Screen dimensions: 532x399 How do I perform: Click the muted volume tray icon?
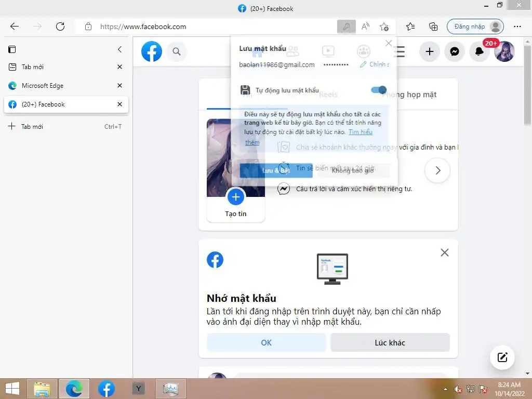(458, 389)
